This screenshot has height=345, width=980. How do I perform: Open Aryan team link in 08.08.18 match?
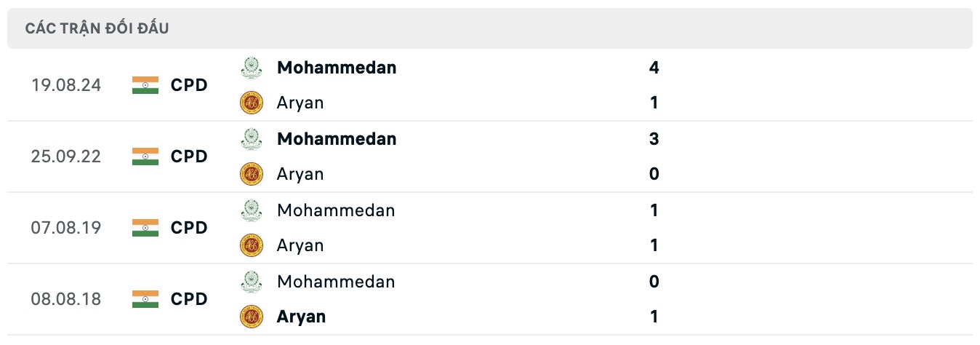[301, 317]
